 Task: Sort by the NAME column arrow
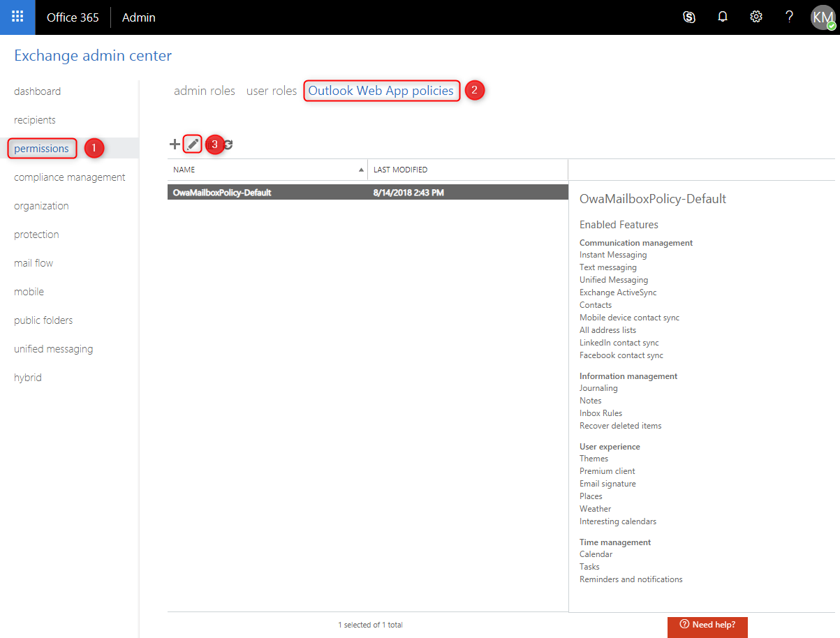pyautogui.click(x=361, y=170)
